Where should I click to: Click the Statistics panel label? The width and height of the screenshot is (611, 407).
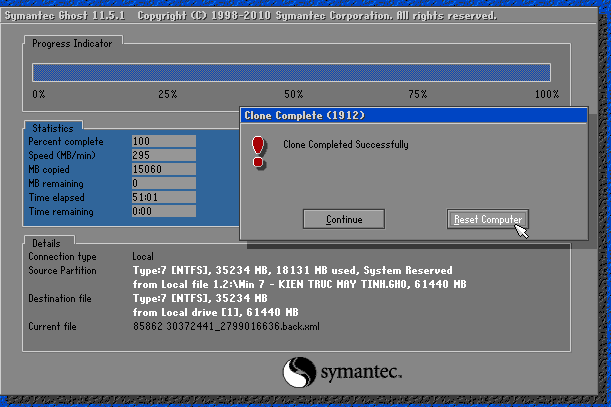(x=53, y=128)
